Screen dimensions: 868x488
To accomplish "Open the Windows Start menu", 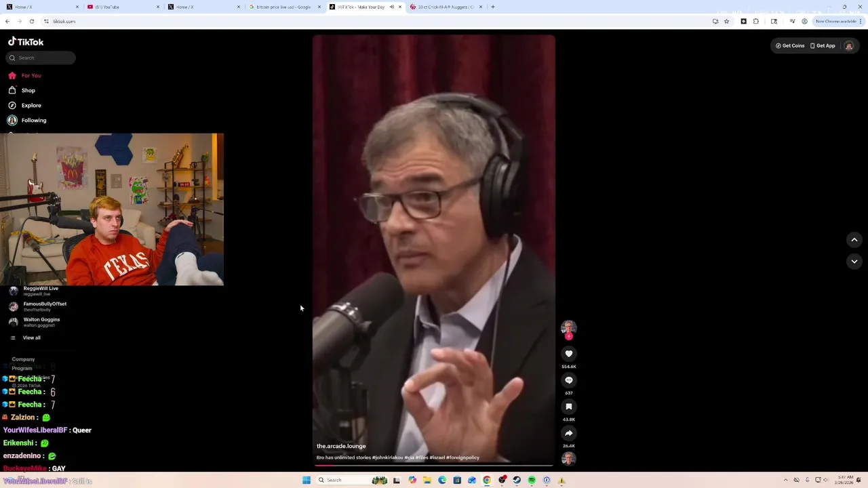I will [x=307, y=480].
